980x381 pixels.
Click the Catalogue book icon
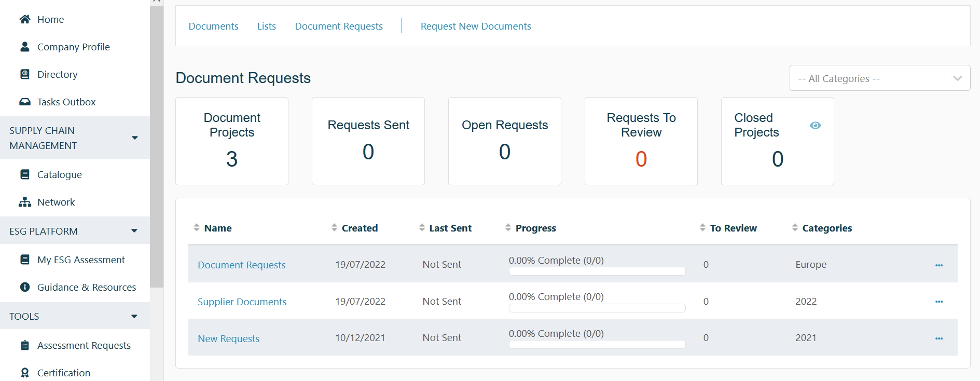[x=24, y=174]
